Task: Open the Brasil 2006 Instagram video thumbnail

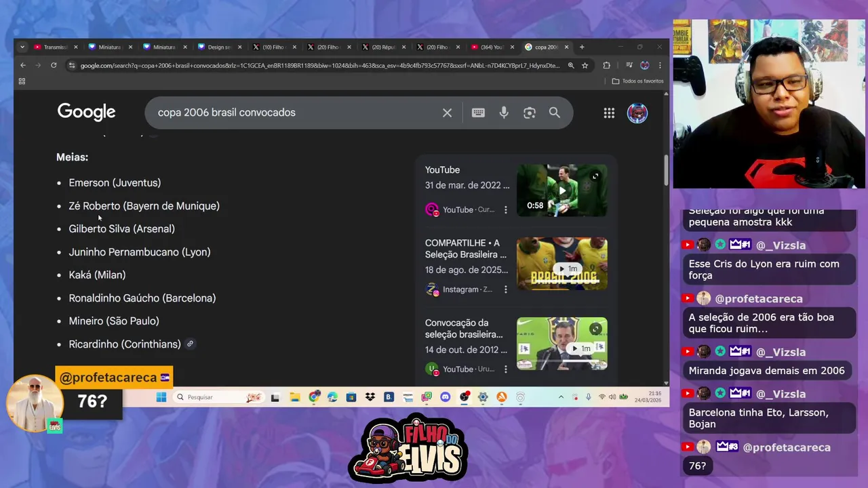Action: (x=561, y=264)
